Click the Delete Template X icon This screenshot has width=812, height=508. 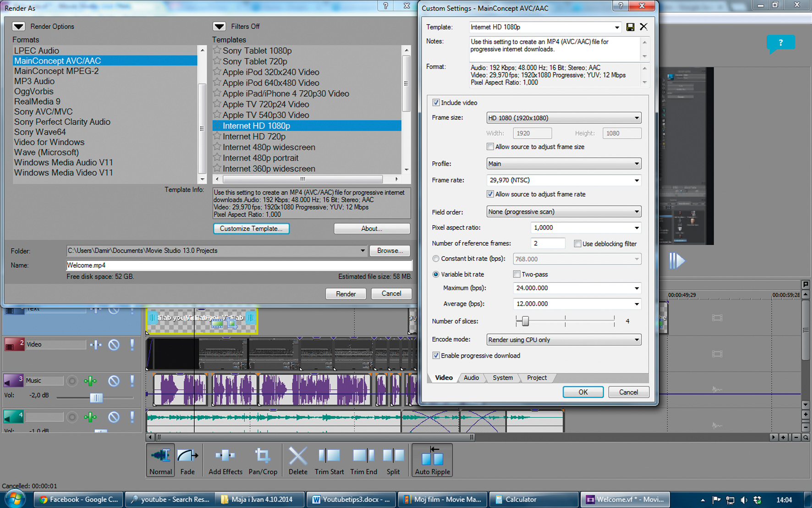pos(644,27)
